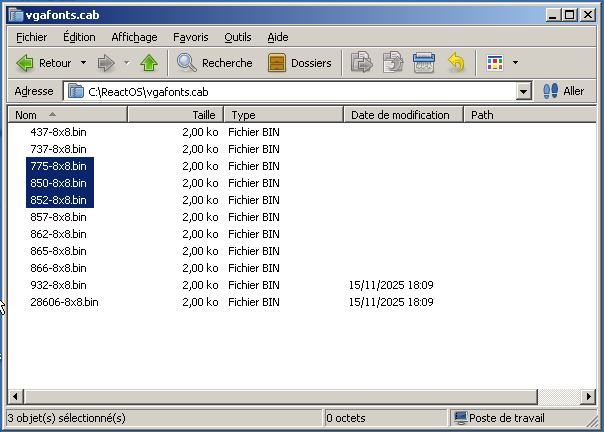
Task: Open the Outils menu
Action: tap(238, 37)
